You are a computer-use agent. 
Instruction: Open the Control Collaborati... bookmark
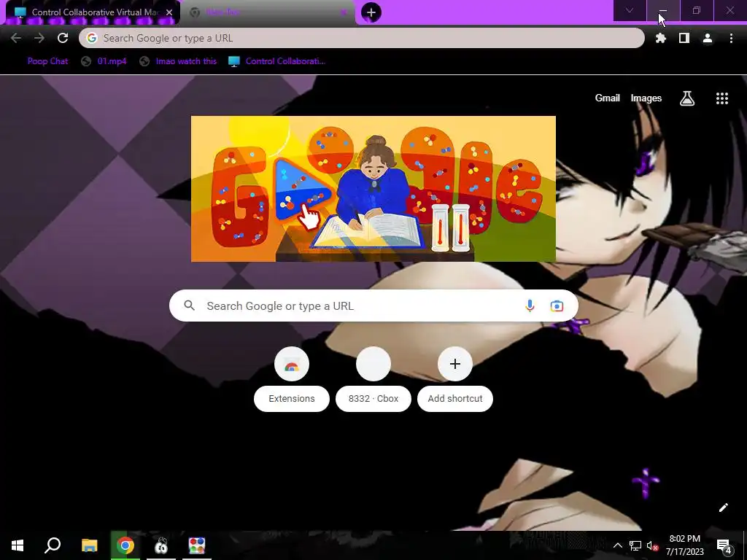276,61
